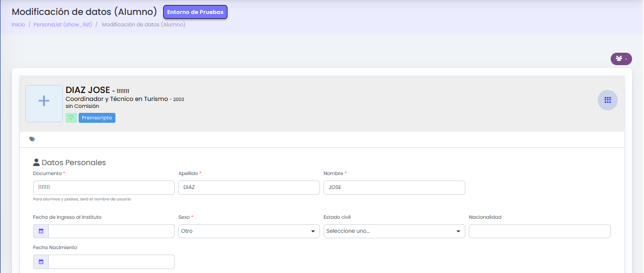644x273 pixels.
Task: Focus the Apellido field containing DIAZ
Action: coord(249,187)
